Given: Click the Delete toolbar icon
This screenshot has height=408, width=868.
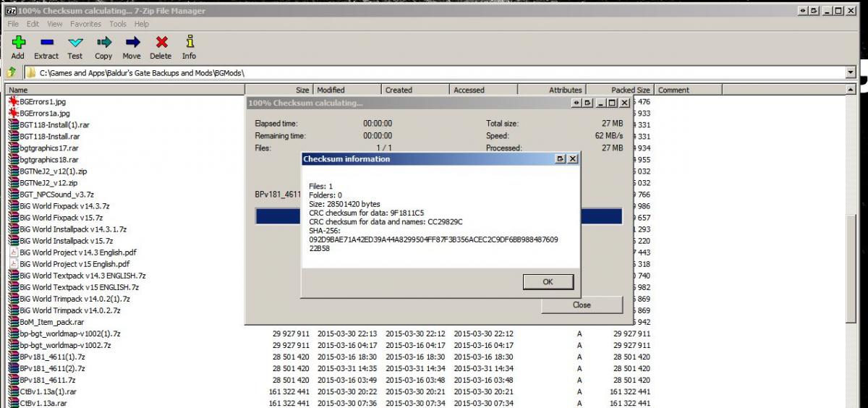Looking at the screenshot, I should 161,43.
